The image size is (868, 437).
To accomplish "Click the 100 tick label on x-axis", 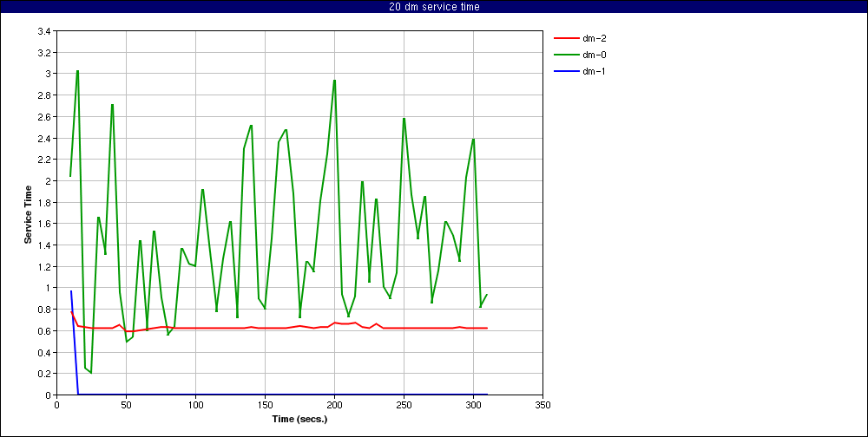I will pos(195,405).
